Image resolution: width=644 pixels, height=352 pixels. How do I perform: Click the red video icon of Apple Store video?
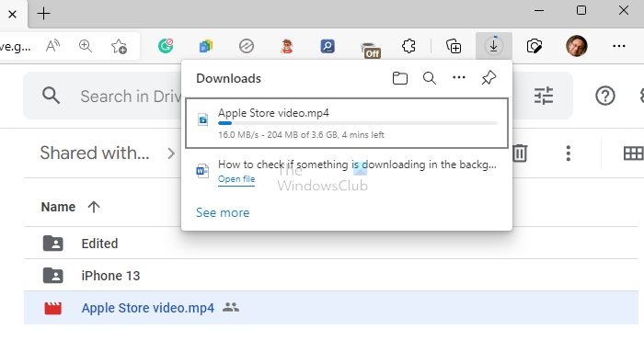coord(53,308)
